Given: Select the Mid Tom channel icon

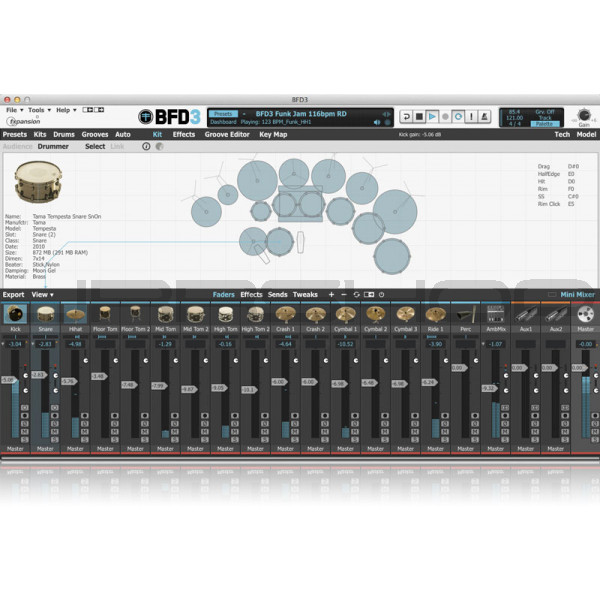Looking at the screenshot, I should tap(165, 314).
